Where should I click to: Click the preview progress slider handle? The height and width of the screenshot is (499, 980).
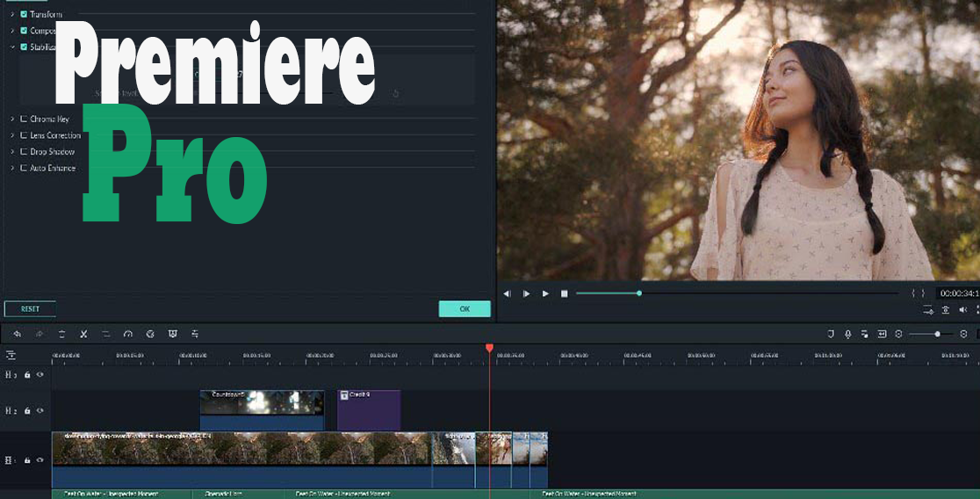[638, 293]
